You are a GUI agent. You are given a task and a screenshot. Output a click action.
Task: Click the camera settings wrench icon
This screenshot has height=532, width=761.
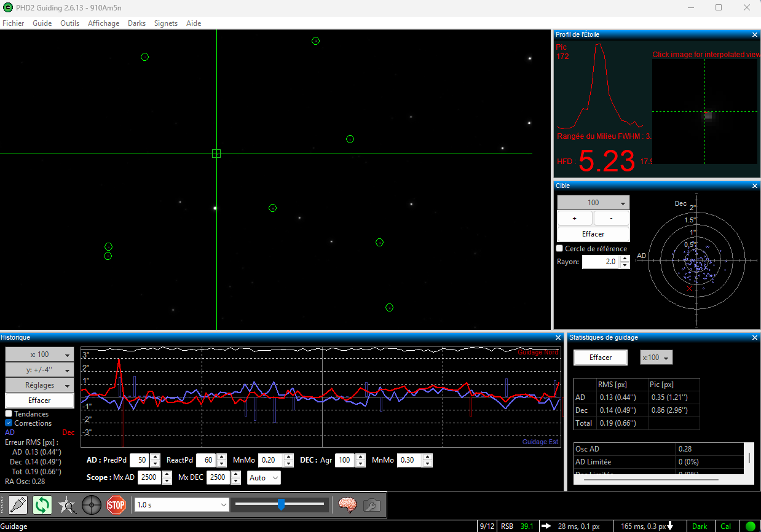(x=371, y=505)
